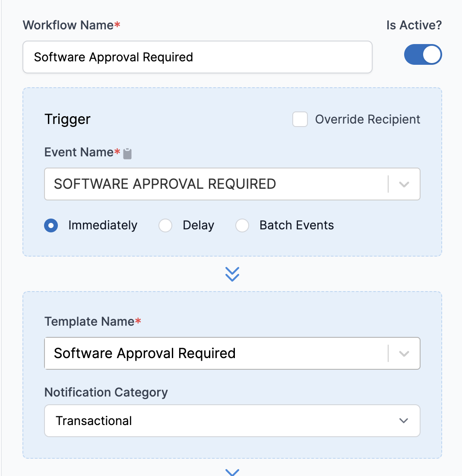Click the double chevron below Trigger section
Screen dimensions: 462x476
232,274
